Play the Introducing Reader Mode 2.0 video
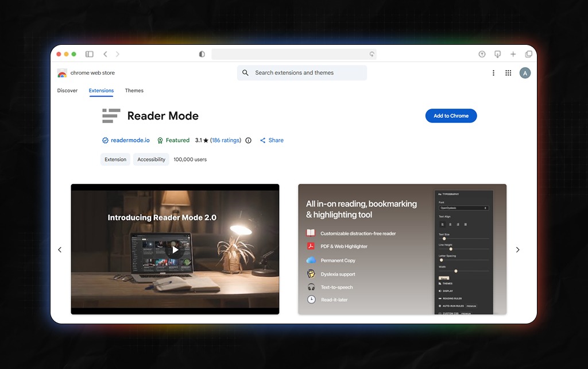The image size is (588, 369). 175,249
